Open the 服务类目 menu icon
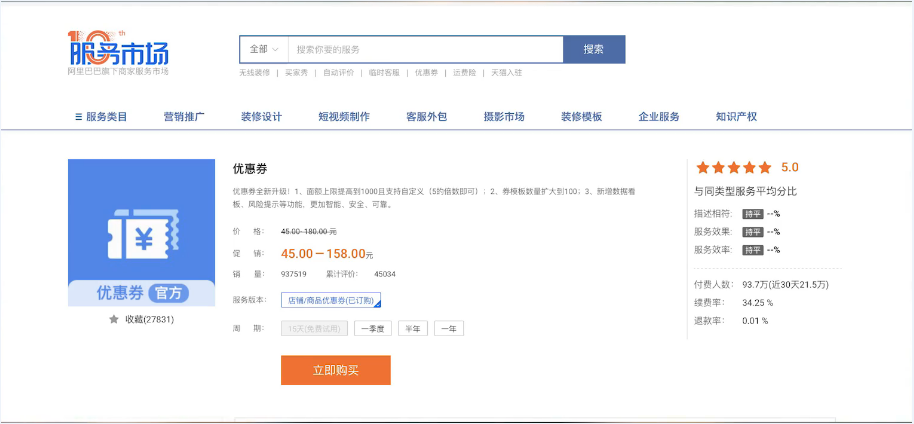 click(79, 117)
